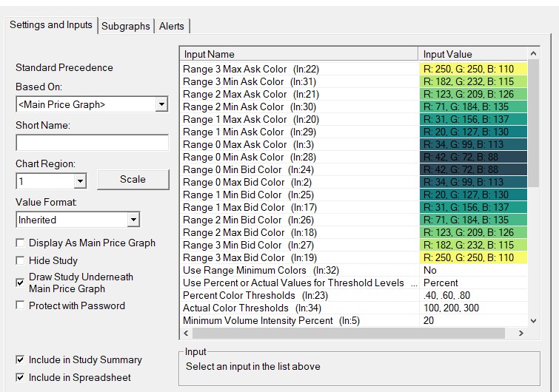
Task: Enable Display As Main Price Graph
Action: pos(20,243)
